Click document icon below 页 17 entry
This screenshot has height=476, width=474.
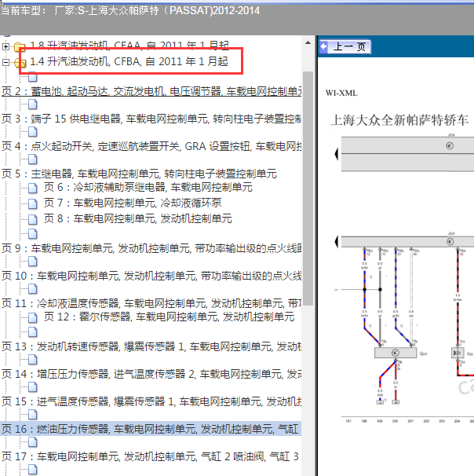coord(33,470)
